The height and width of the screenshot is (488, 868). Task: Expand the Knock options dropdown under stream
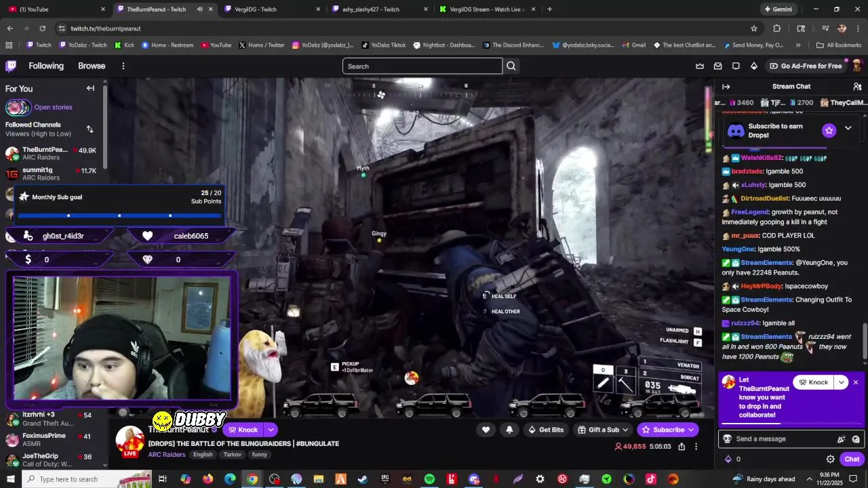click(x=271, y=430)
